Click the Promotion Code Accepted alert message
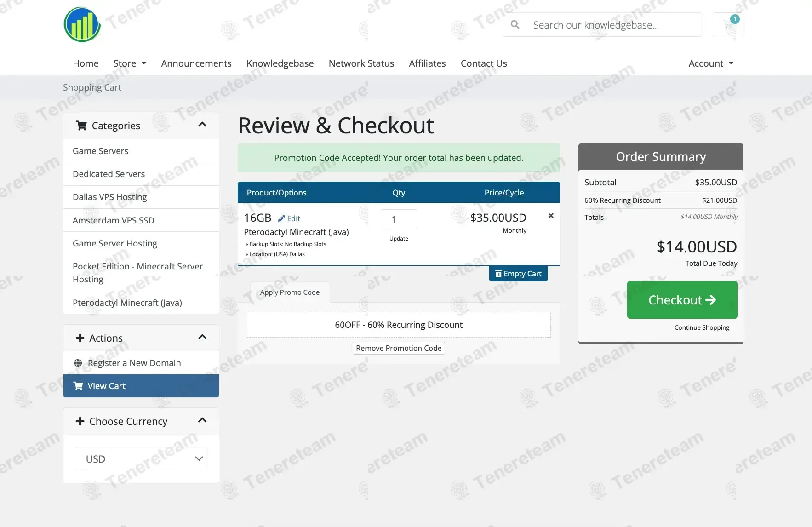The height and width of the screenshot is (527, 812). pyautogui.click(x=399, y=158)
